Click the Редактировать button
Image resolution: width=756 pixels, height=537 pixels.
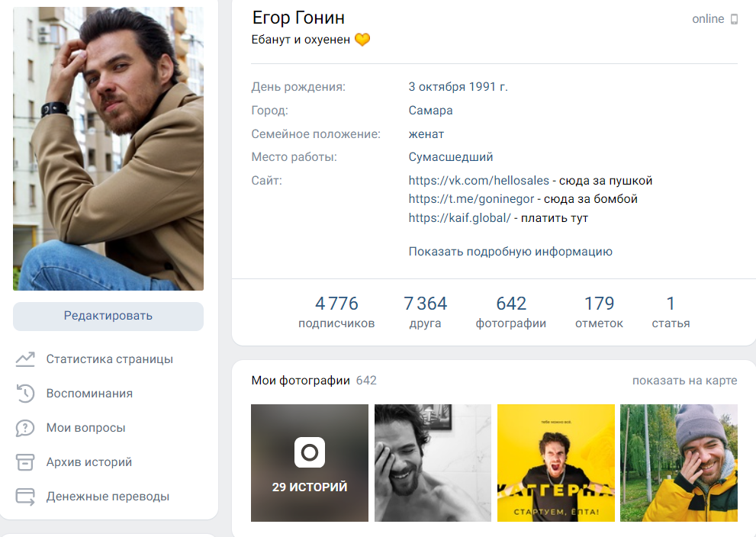(x=108, y=317)
